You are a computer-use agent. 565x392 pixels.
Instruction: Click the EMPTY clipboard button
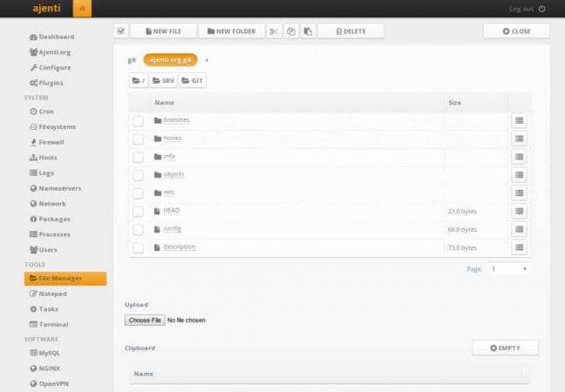505,348
